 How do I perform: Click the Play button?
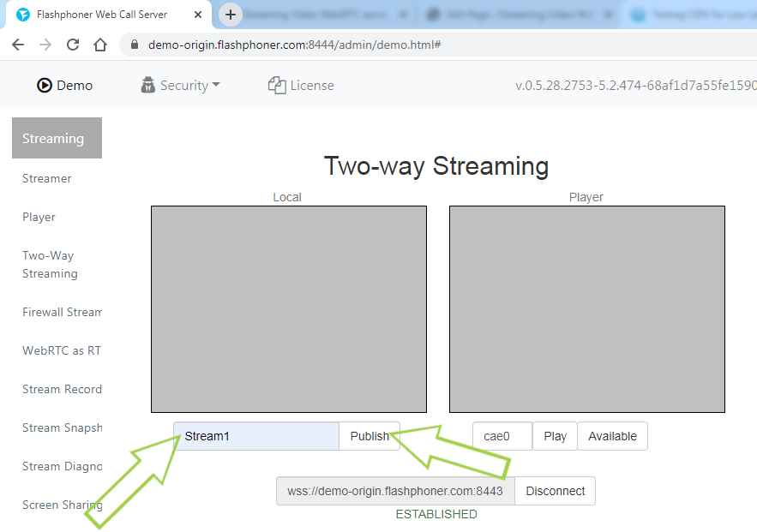click(555, 436)
